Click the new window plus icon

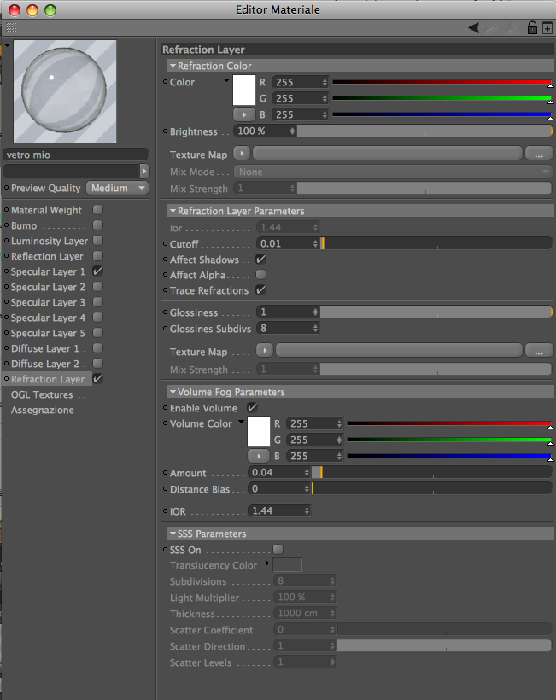[547, 28]
